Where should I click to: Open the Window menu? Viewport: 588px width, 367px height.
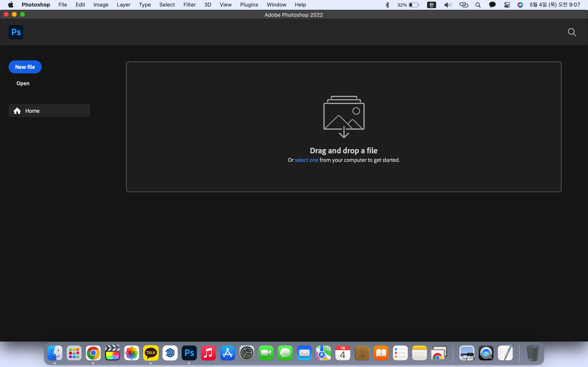(276, 5)
